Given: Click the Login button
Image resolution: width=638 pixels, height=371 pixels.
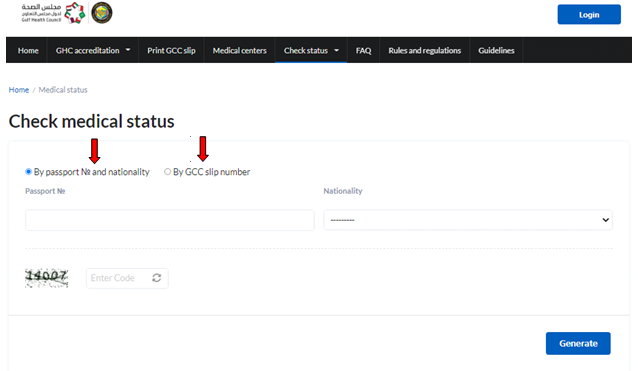Looking at the screenshot, I should (589, 15).
